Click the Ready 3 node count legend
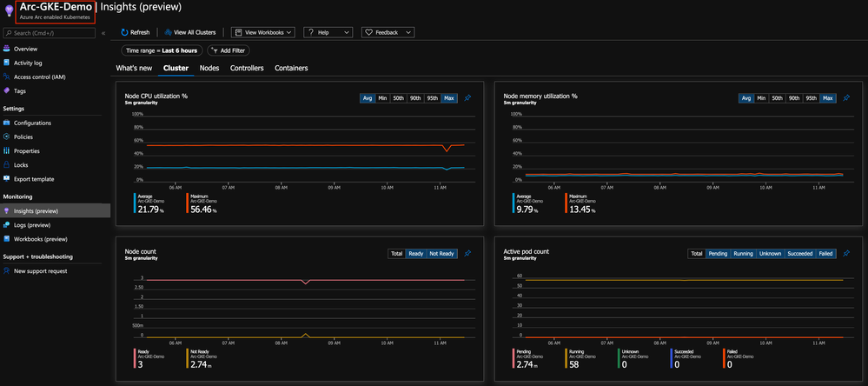The image size is (868, 386). (x=147, y=359)
